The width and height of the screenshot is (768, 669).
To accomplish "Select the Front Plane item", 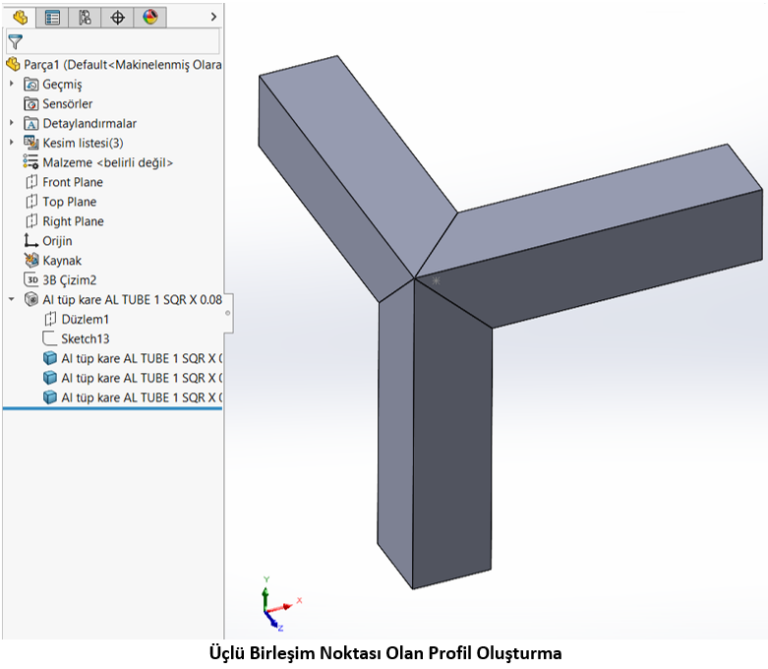I will (72, 182).
